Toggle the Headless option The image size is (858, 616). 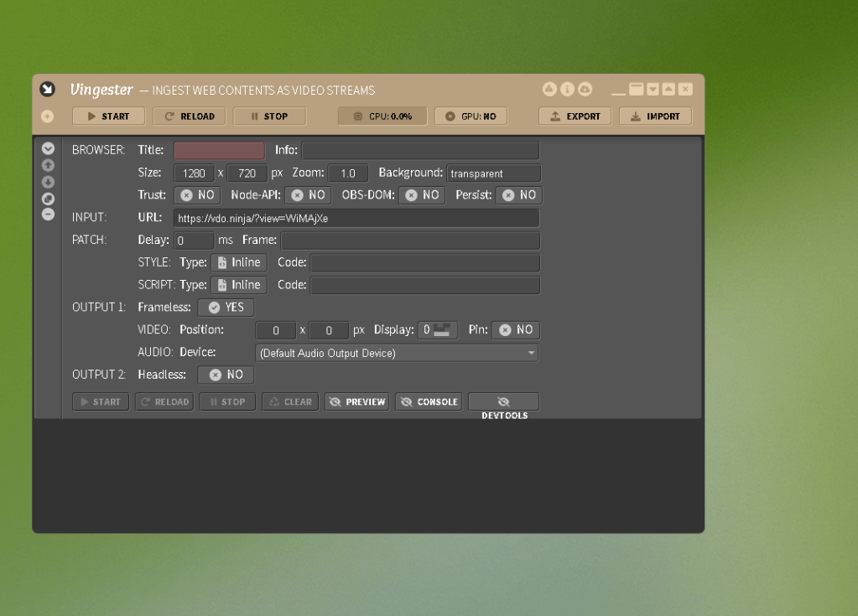[226, 375]
